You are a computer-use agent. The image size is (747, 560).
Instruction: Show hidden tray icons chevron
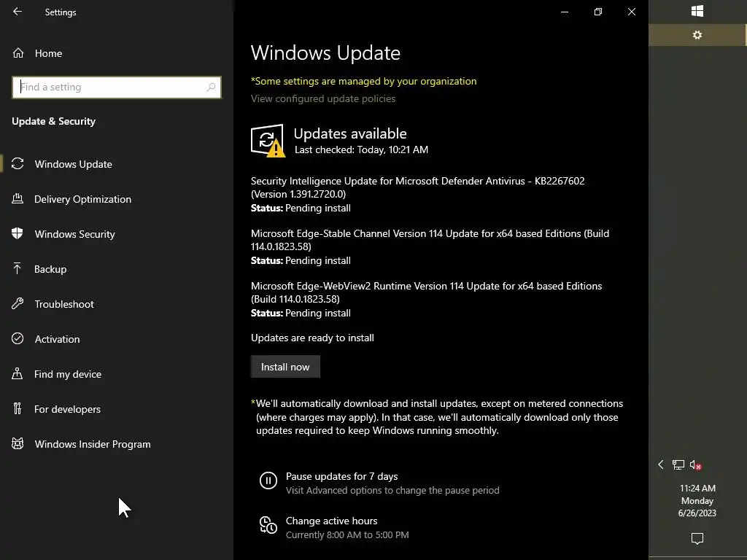coord(661,464)
